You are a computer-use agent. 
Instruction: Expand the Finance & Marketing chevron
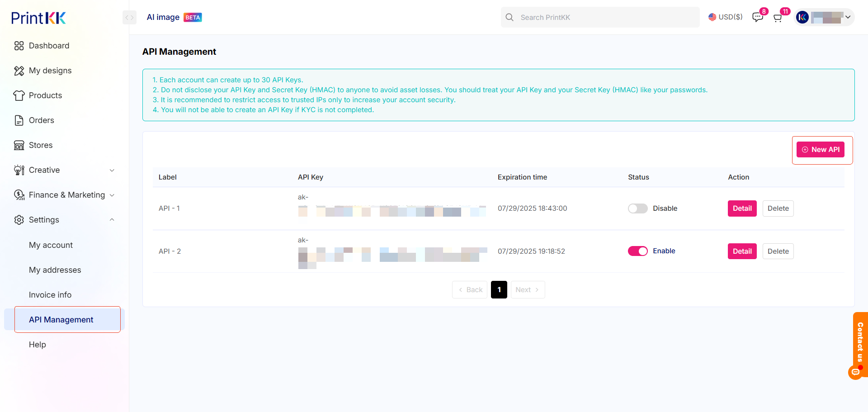[112, 195]
